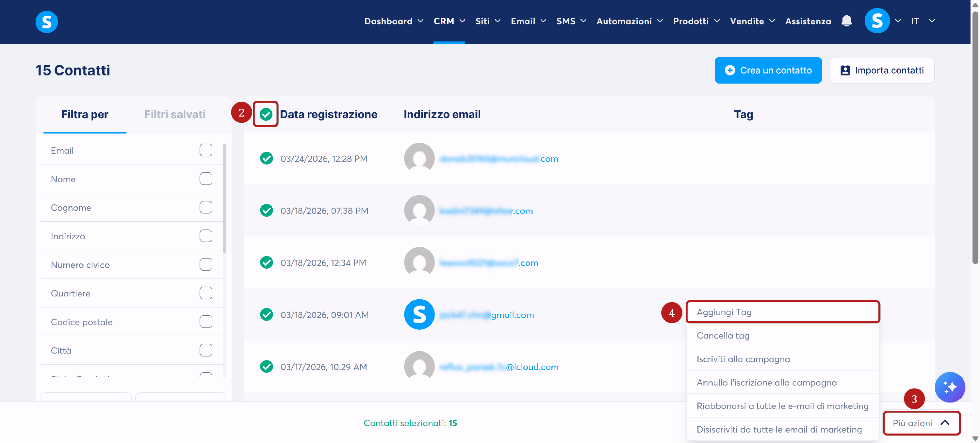Click the Crea un contatto button
The width and height of the screenshot is (980, 443).
click(x=768, y=70)
